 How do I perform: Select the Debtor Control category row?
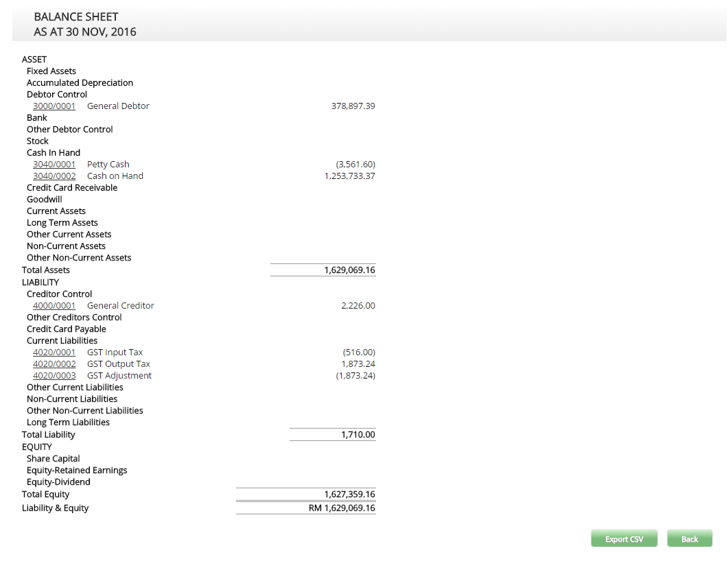click(x=57, y=95)
